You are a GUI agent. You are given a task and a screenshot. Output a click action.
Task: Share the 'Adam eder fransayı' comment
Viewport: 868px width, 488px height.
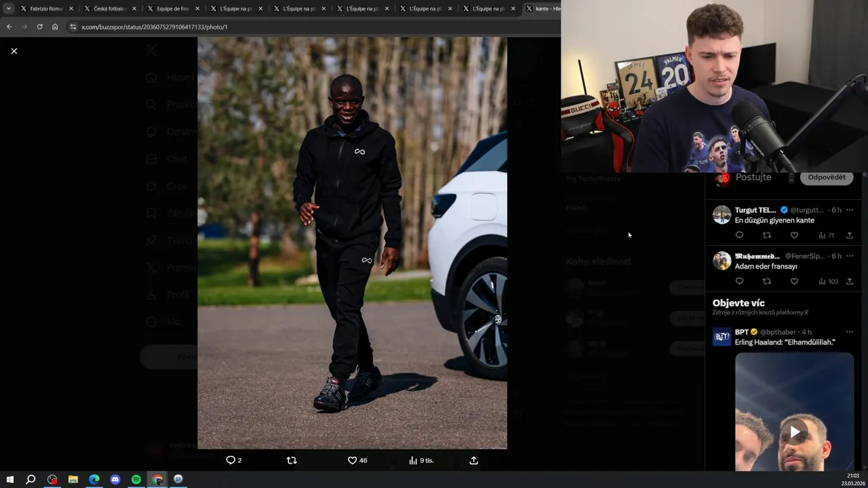[849, 281]
